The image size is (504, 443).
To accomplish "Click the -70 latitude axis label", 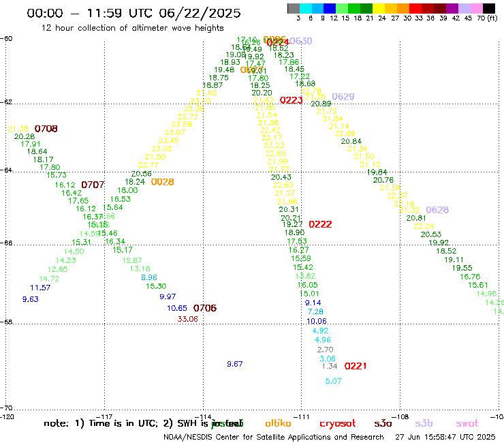I will point(6,408).
